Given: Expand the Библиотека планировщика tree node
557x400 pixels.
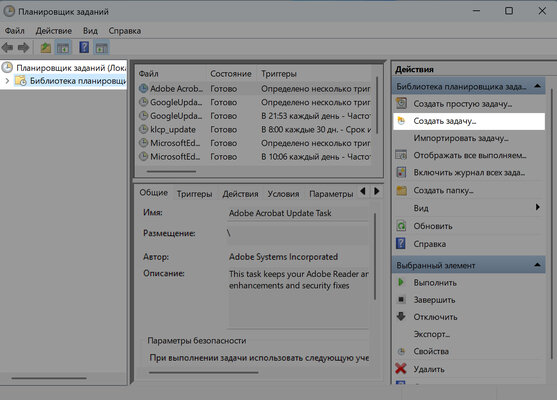Looking at the screenshot, I should pos(7,81).
